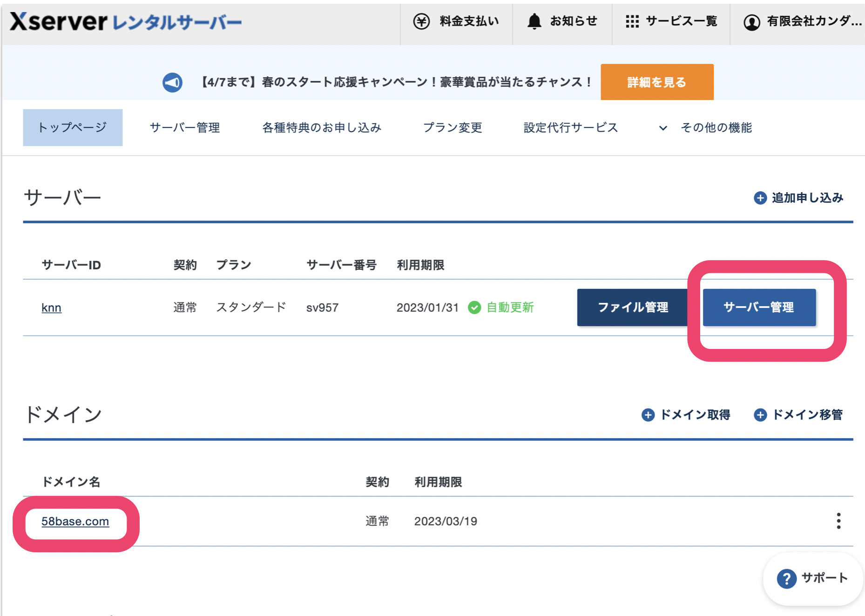Open three-dot menu for 58base.com domain
The width and height of the screenshot is (865, 616).
838,521
